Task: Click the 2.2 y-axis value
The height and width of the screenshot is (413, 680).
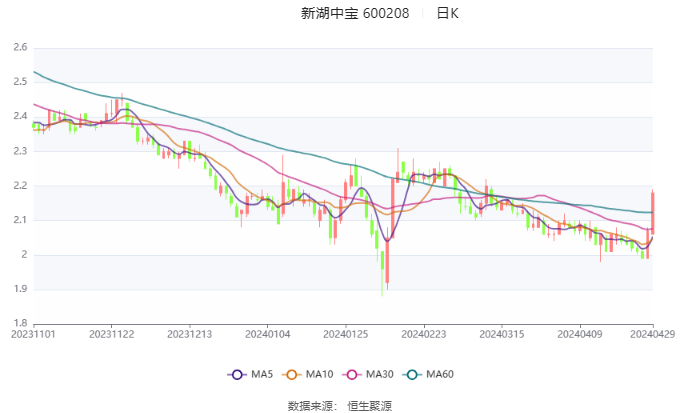Action: (x=20, y=186)
